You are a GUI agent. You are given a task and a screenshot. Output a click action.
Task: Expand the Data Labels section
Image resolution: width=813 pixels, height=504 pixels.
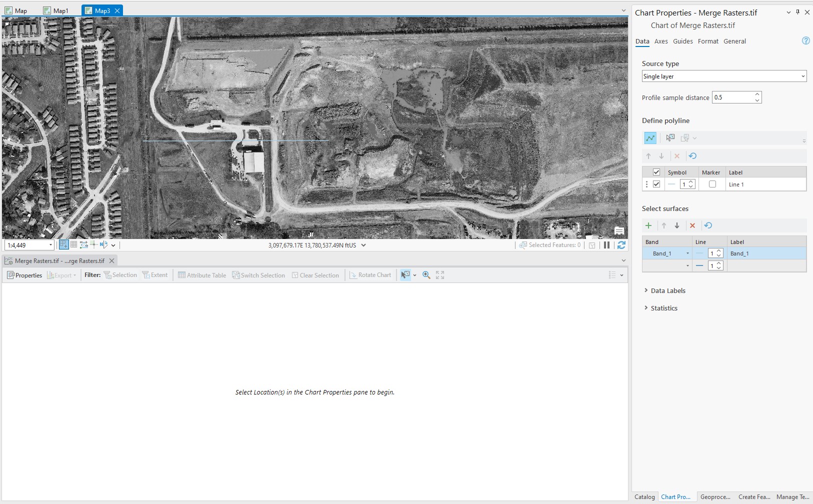668,290
